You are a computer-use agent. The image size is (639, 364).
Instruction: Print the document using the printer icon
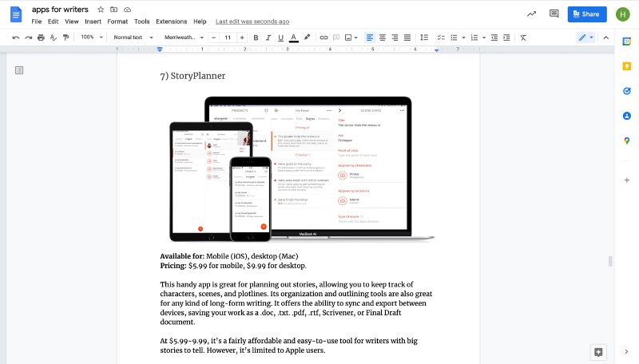point(41,38)
